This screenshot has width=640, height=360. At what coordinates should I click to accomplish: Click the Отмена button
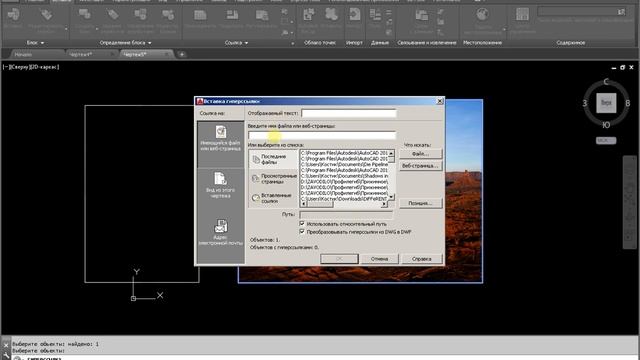(379, 259)
